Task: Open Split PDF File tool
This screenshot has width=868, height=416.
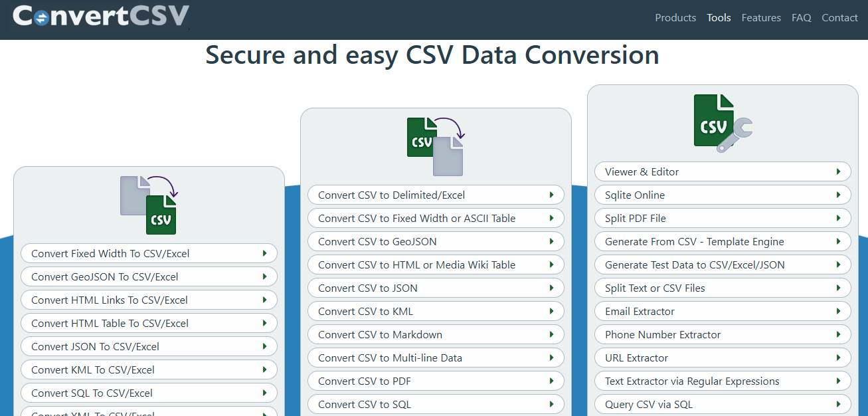Action: tap(723, 218)
